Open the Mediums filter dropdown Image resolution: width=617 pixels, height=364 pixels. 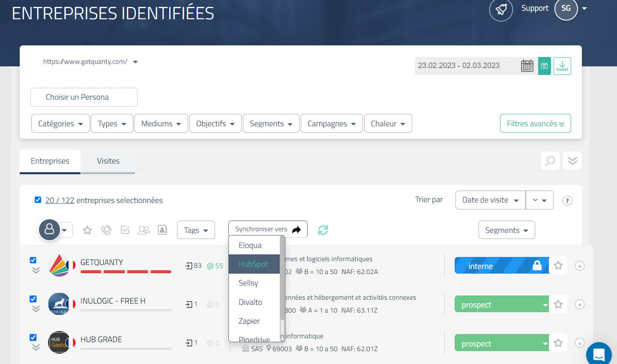[x=161, y=123]
